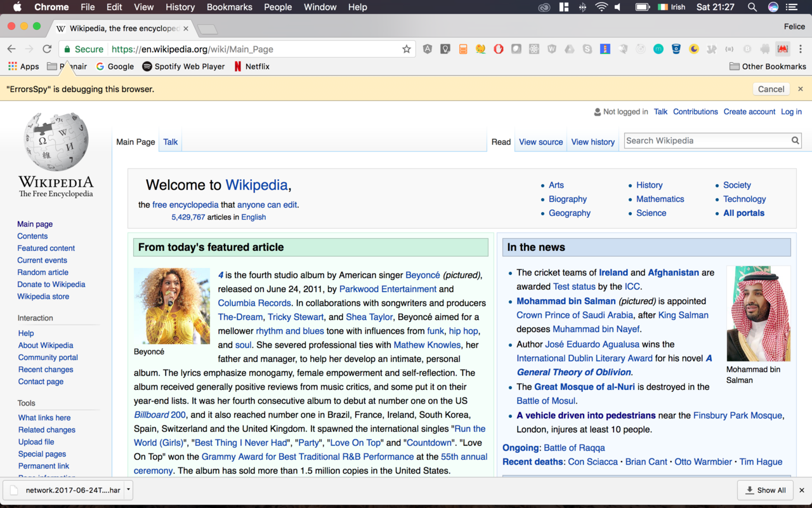The height and width of the screenshot is (508, 812).
Task: Open the paint palette extension icon
Action: (x=481, y=49)
